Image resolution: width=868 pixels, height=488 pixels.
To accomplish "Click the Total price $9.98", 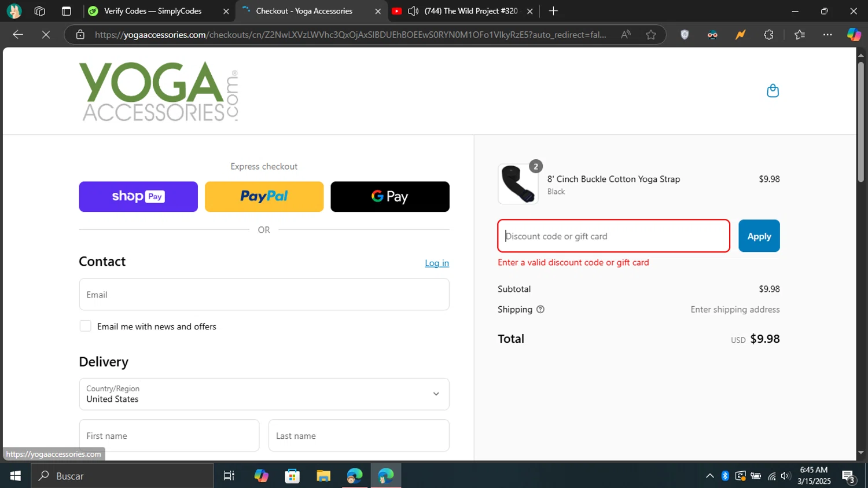I will click(x=765, y=339).
